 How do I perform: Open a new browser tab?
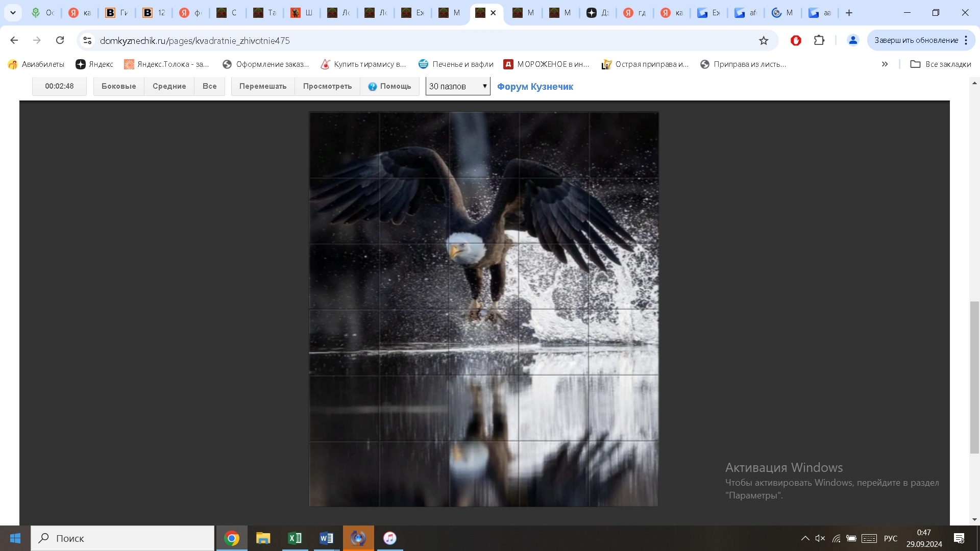[x=849, y=13]
